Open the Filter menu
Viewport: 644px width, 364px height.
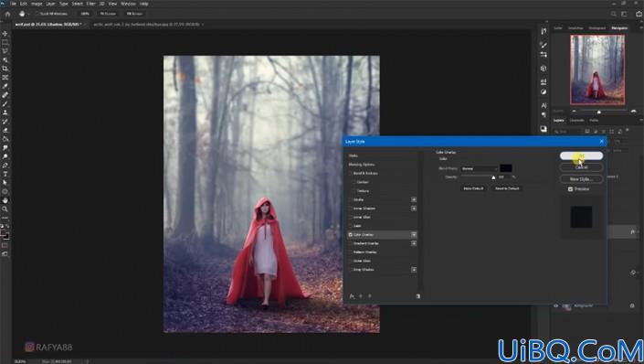(x=90, y=4)
